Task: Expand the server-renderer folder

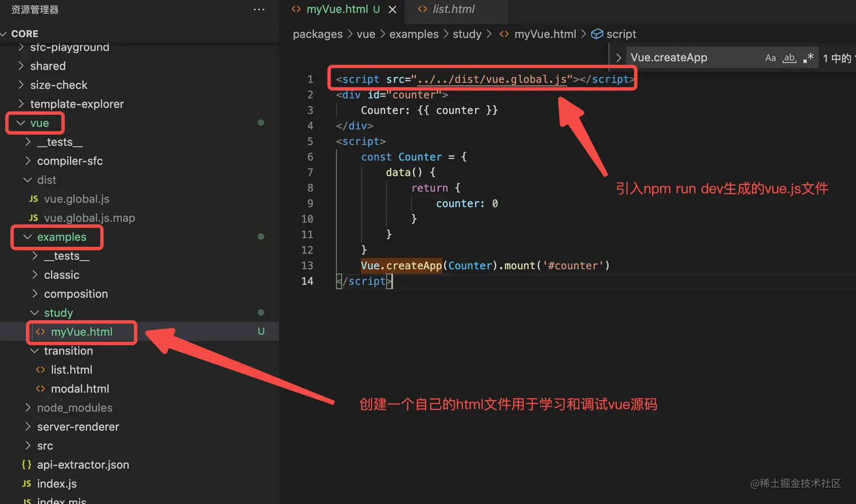Action: pyautogui.click(x=78, y=427)
